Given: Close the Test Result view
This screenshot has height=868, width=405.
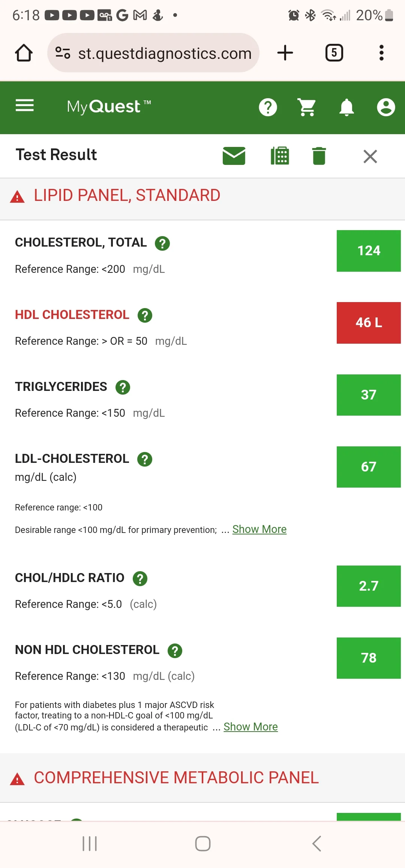Looking at the screenshot, I should 370,156.
